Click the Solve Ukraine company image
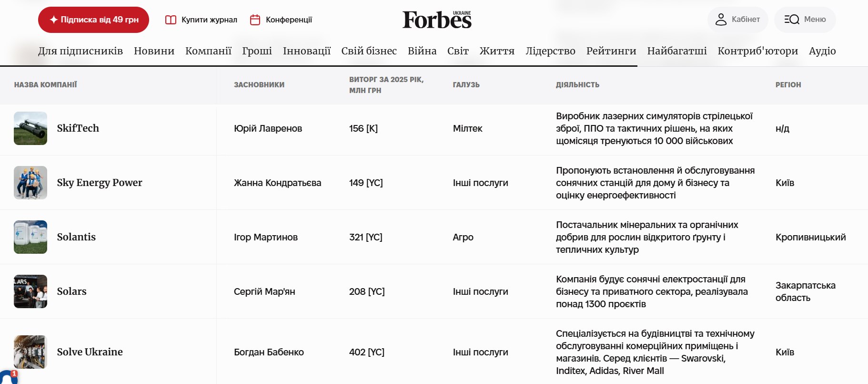Screen dimensions: 868x384 point(30,352)
